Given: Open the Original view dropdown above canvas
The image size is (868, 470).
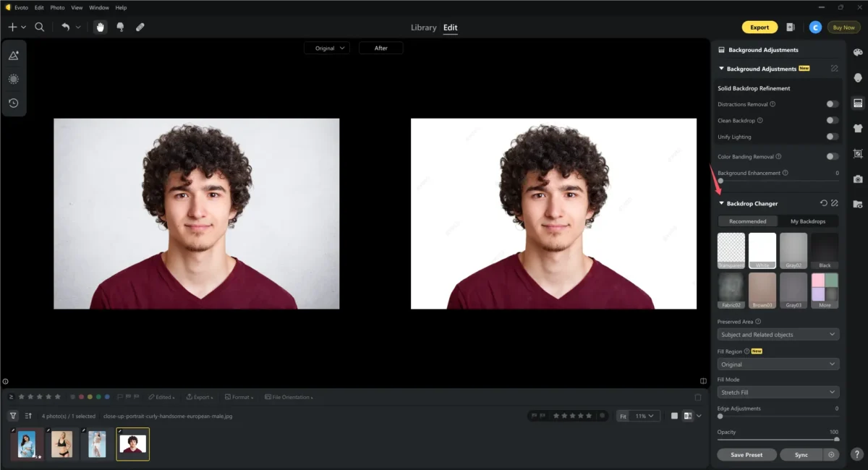Looking at the screenshot, I should tap(327, 48).
